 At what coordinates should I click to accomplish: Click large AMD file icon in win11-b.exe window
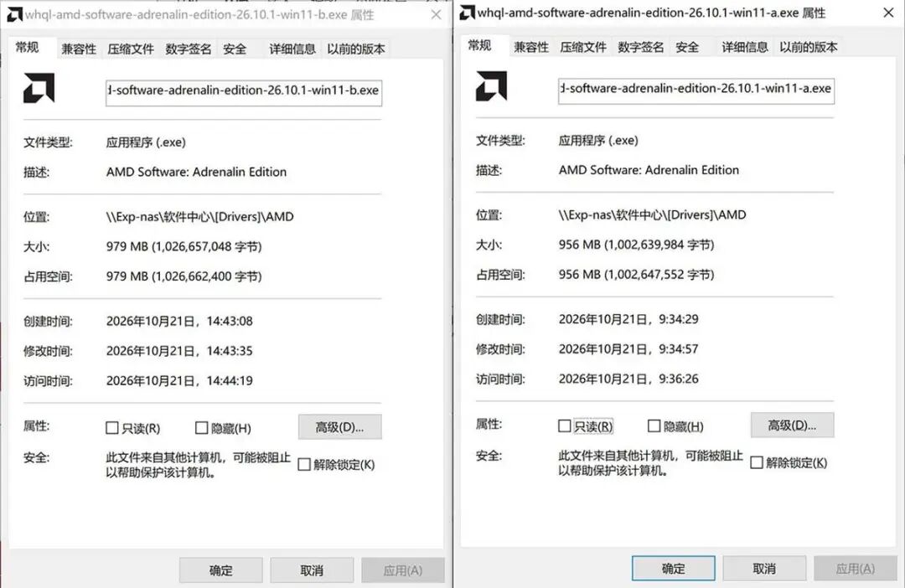click(x=39, y=88)
